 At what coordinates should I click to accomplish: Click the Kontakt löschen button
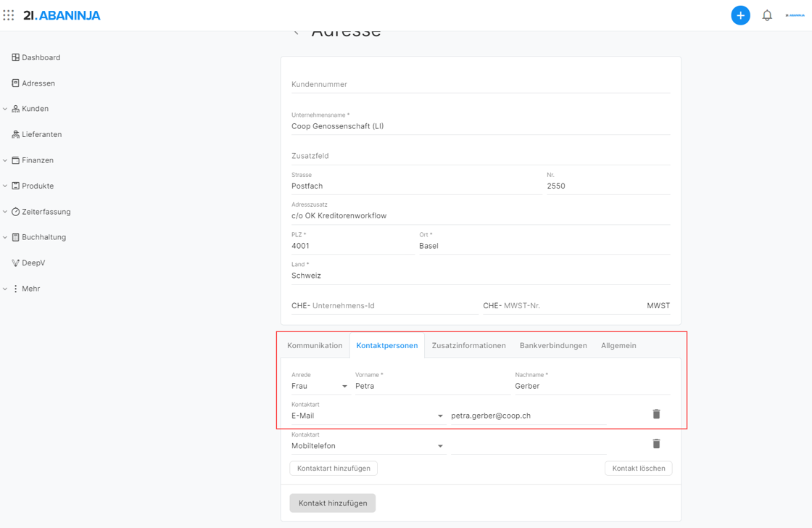coord(639,469)
